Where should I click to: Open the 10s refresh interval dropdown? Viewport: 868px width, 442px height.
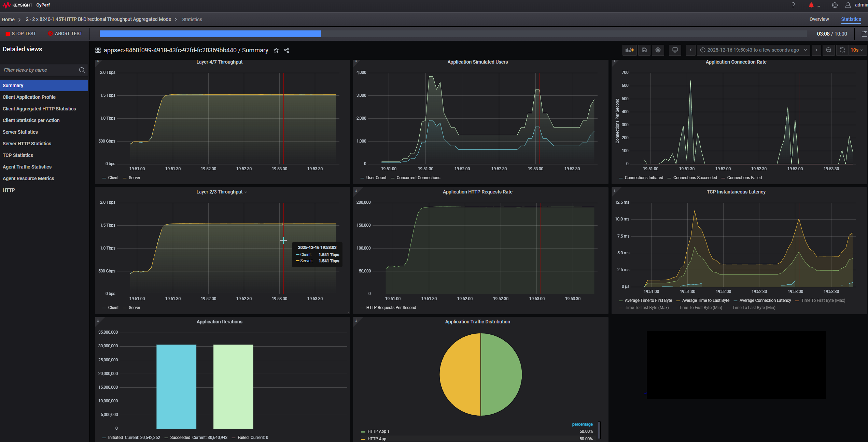(856, 50)
